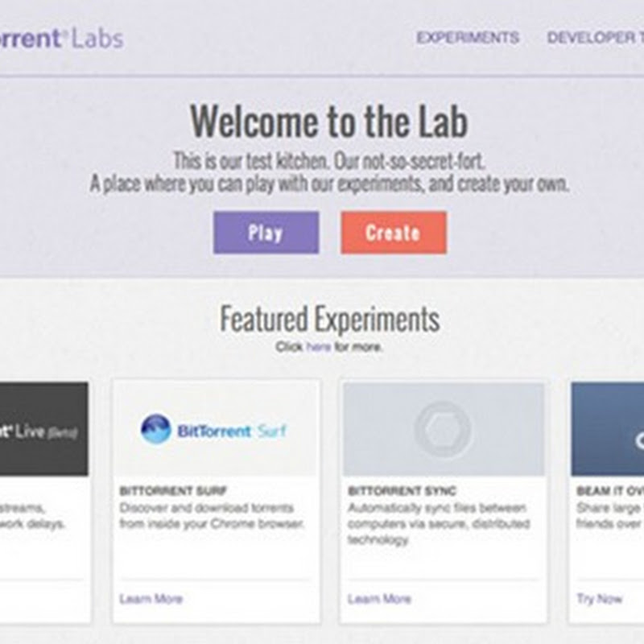Click Try Now on Beam It card
This screenshot has width=644, height=644.
pyautogui.click(x=599, y=599)
